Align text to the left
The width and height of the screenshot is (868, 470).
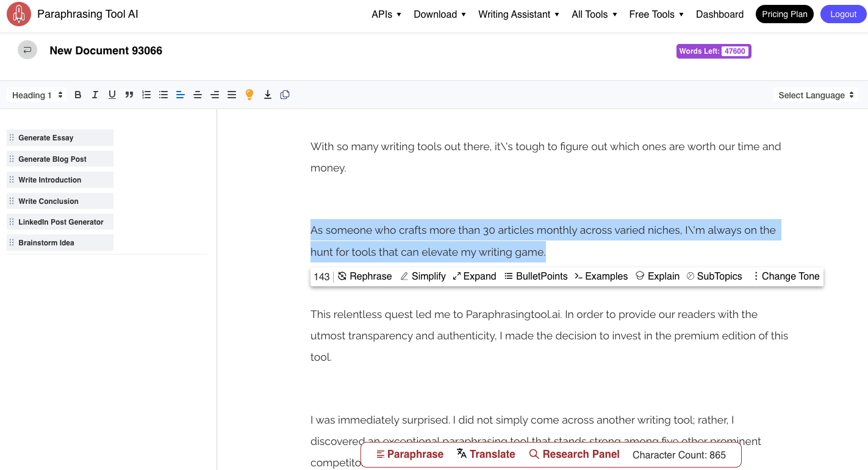181,95
